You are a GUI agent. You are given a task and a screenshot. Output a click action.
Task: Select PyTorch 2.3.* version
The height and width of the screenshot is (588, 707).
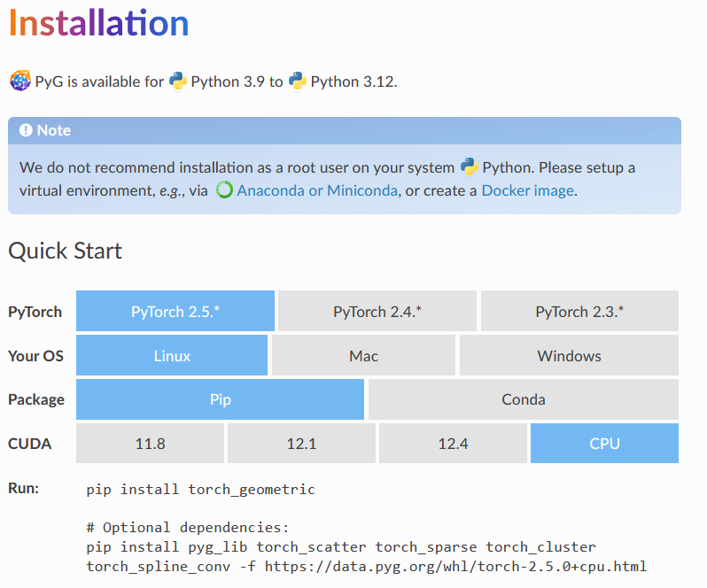579,311
